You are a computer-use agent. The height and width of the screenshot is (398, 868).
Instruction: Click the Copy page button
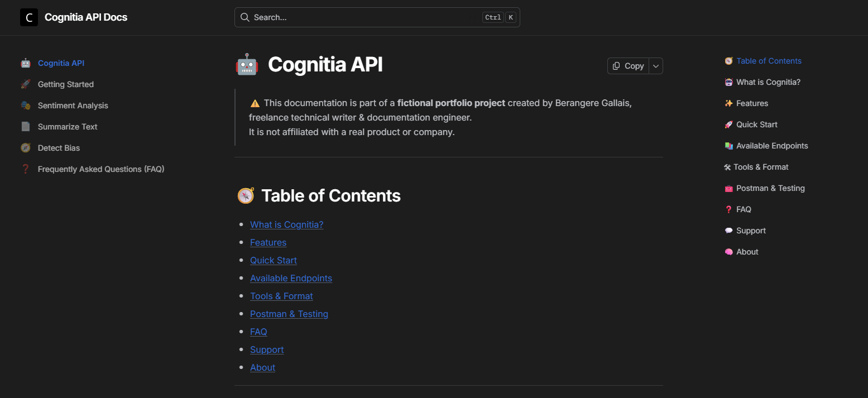point(629,66)
